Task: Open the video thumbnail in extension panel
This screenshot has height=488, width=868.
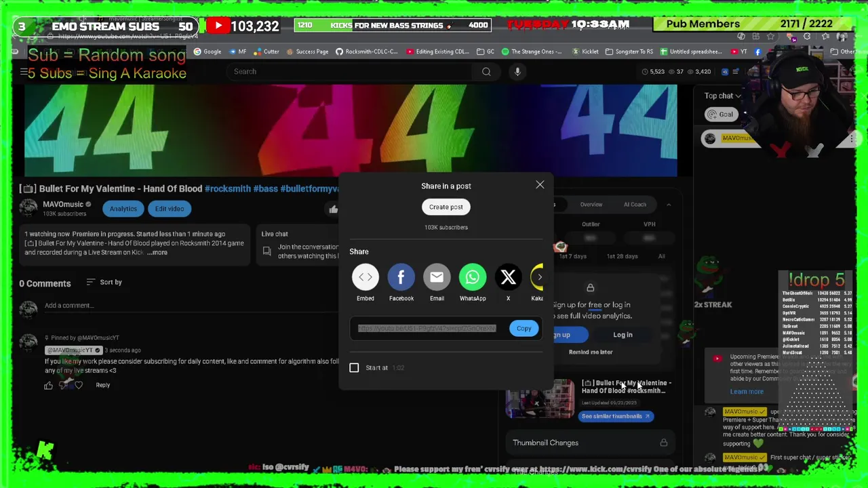Action: point(540,400)
